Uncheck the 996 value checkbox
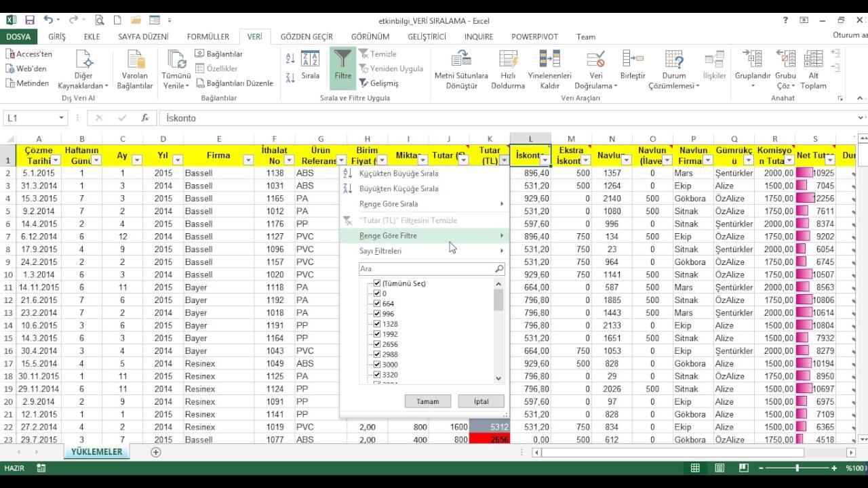The height and width of the screenshot is (488, 868). pos(377,314)
